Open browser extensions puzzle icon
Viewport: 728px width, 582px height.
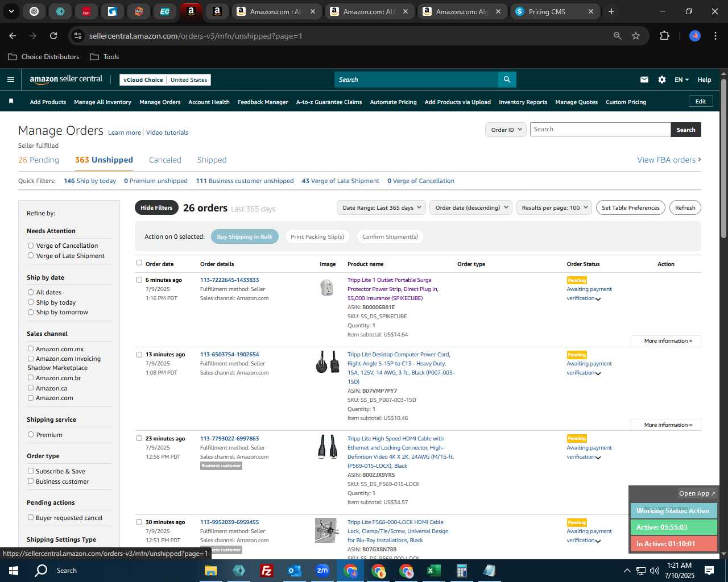664,36
